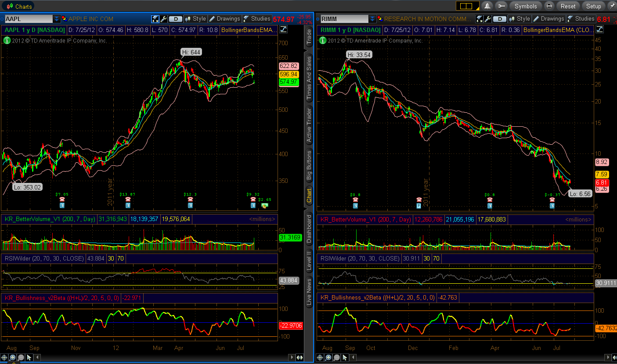617x364 pixels.
Task: Click the AAPL $7.05 earnings phone icon
Action: [62, 200]
